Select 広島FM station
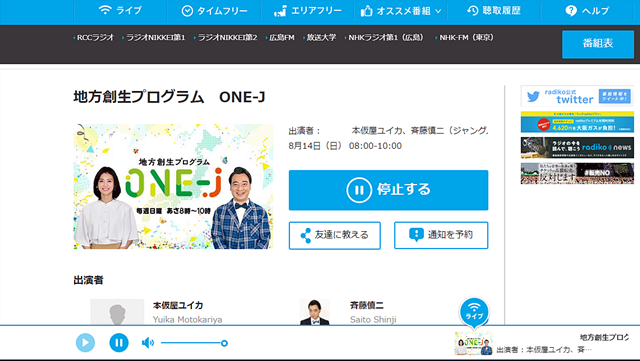640x361 pixels. coord(280,38)
